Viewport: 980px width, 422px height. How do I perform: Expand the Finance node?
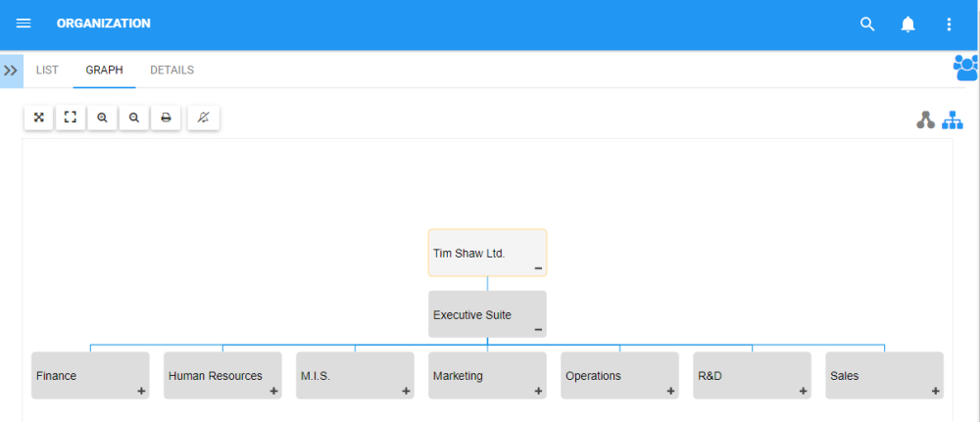pyautogui.click(x=141, y=392)
